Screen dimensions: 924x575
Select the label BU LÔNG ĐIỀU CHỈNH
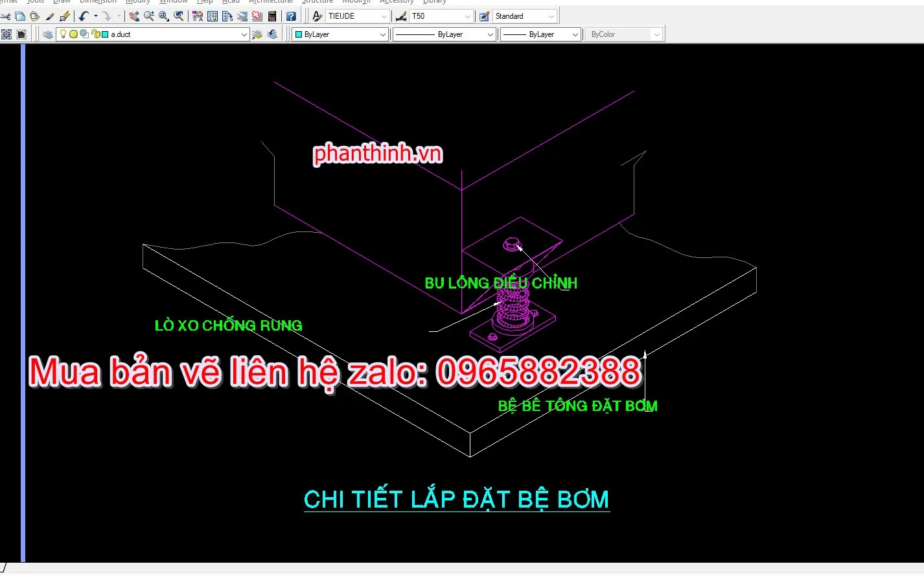pos(501,283)
